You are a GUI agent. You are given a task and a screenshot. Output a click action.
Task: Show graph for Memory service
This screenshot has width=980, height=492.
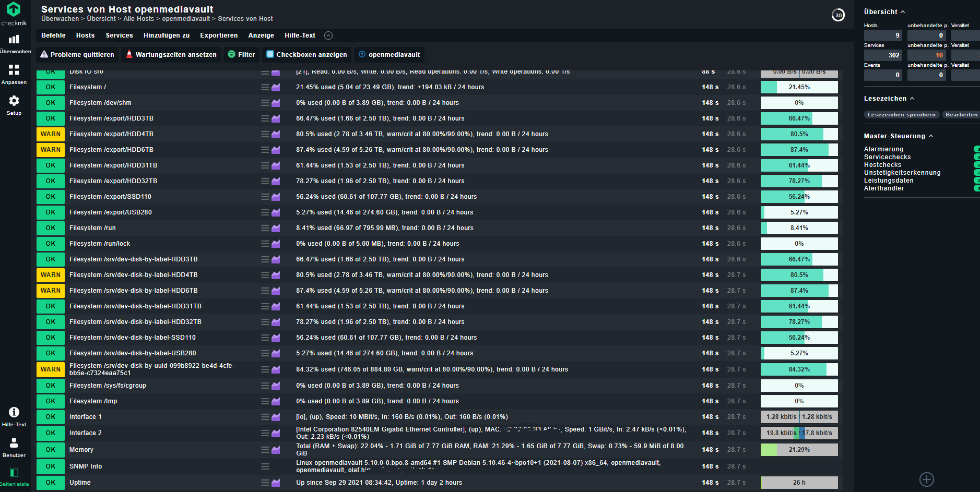coord(276,450)
